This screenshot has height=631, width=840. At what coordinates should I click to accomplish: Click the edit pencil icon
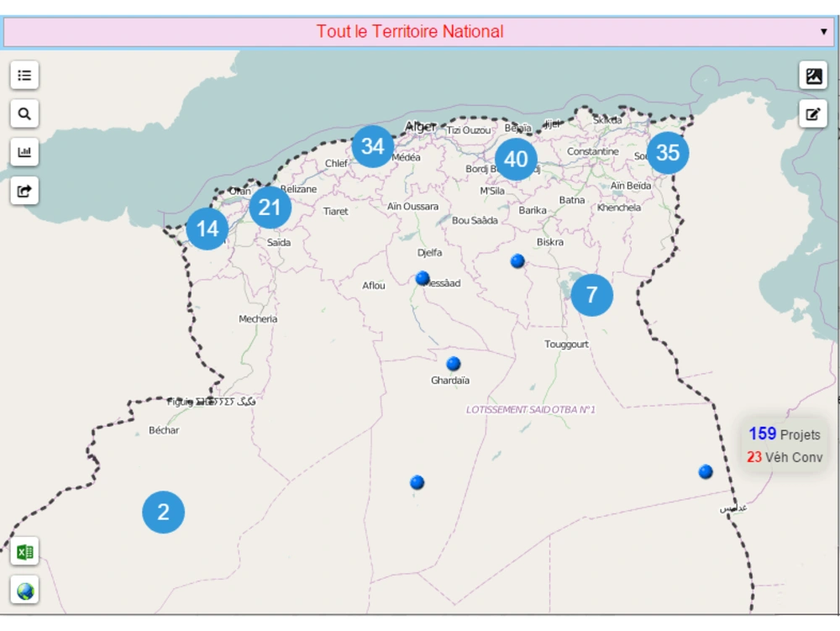813,113
